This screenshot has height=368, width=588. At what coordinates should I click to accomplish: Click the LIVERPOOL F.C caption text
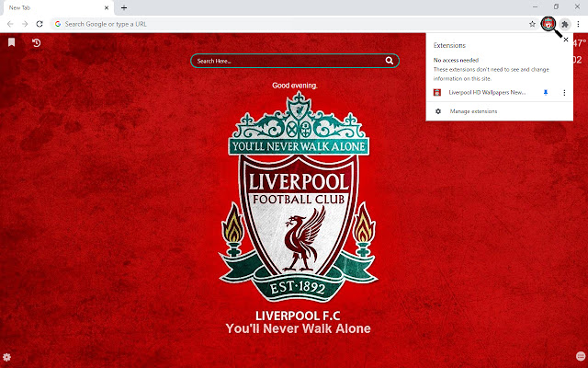[x=298, y=316]
